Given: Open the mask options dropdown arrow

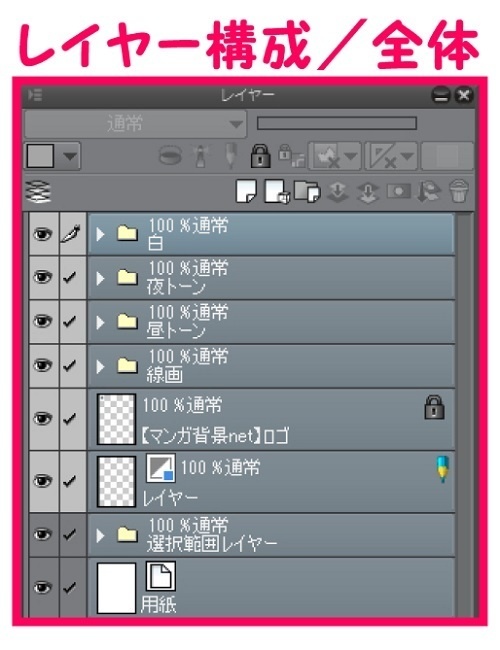Looking at the screenshot, I should [x=351, y=156].
